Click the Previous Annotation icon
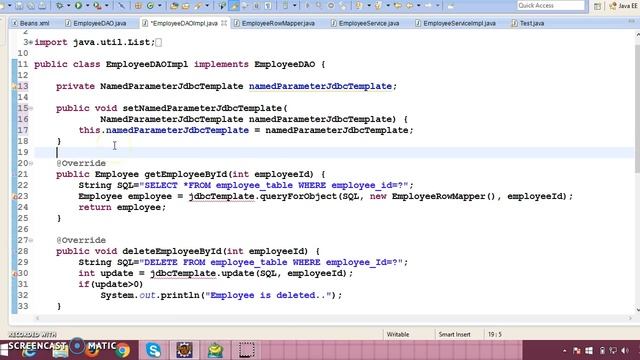 coord(378,6)
